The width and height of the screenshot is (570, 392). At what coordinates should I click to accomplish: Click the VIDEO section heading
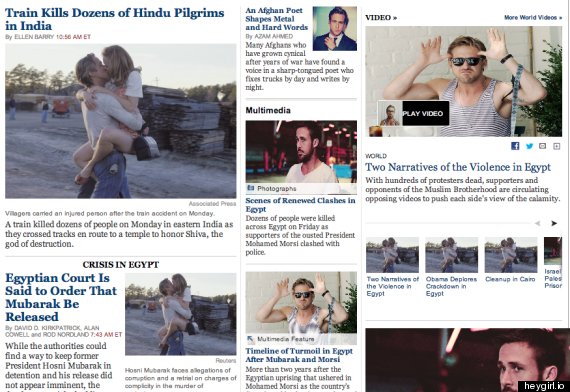381,17
